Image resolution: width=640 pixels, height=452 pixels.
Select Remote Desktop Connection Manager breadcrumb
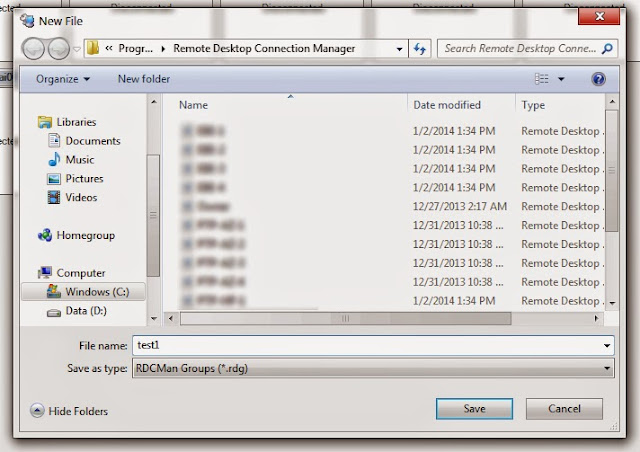point(264,49)
